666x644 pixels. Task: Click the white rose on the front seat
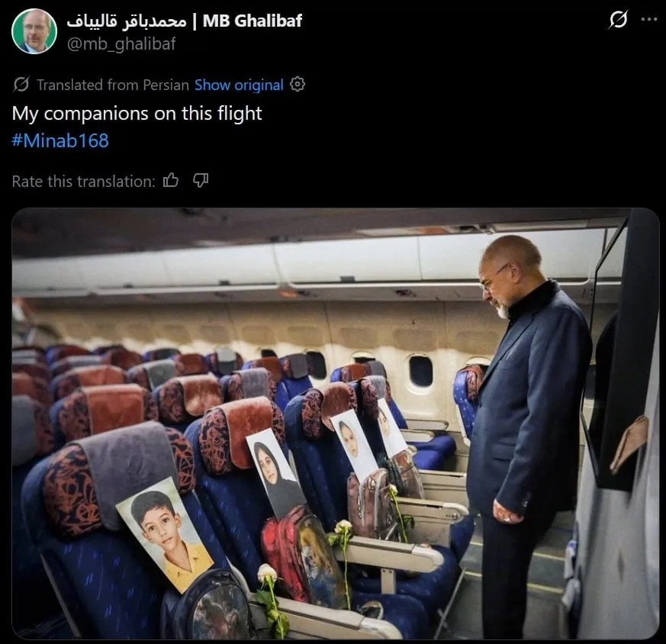coord(268,574)
